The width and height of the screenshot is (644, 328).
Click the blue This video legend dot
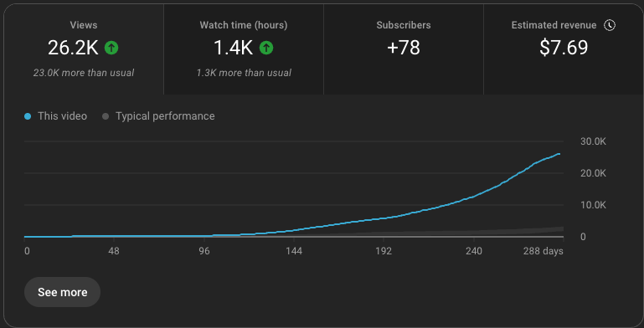[x=28, y=116]
